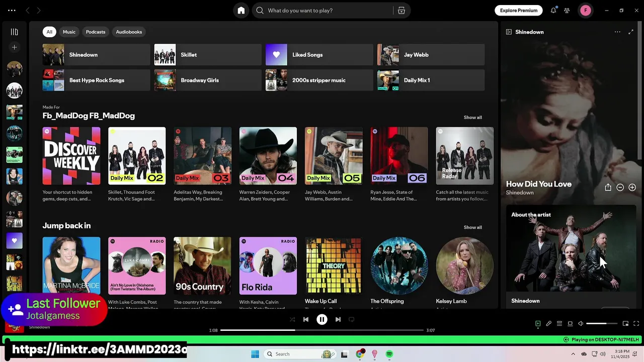The width and height of the screenshot is (644, 362).
Task: Filter by Podcasts
Action: tap(96, 32)
